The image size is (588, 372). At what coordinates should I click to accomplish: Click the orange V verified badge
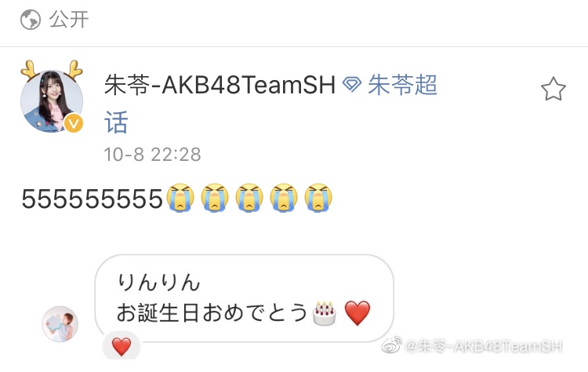point(74,123)
